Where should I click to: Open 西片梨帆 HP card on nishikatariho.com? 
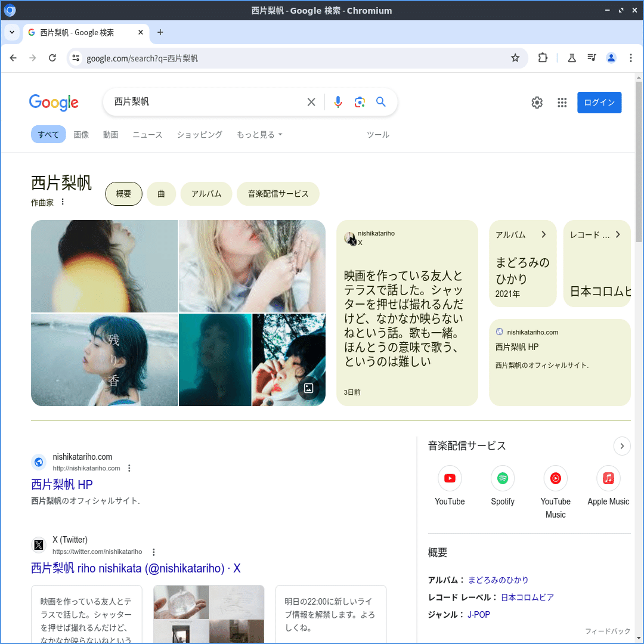tap(560, 363)
